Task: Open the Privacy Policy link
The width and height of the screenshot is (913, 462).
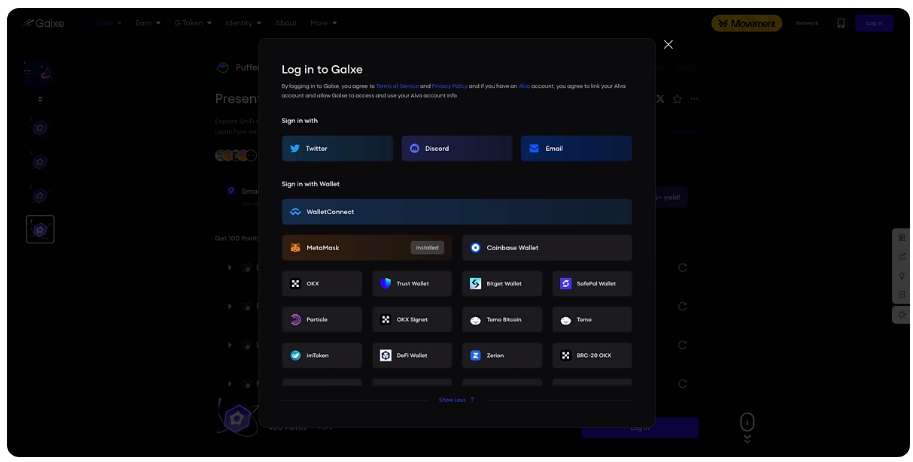Action: point(450,86)
